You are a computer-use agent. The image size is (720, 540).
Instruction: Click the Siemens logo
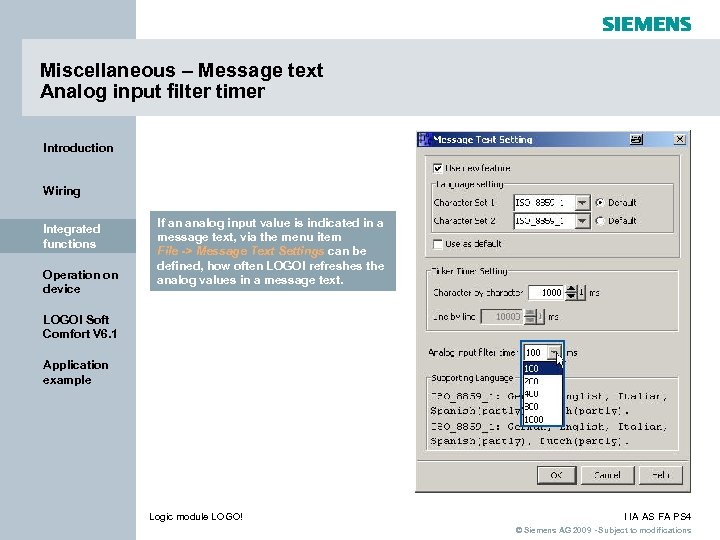647,24
